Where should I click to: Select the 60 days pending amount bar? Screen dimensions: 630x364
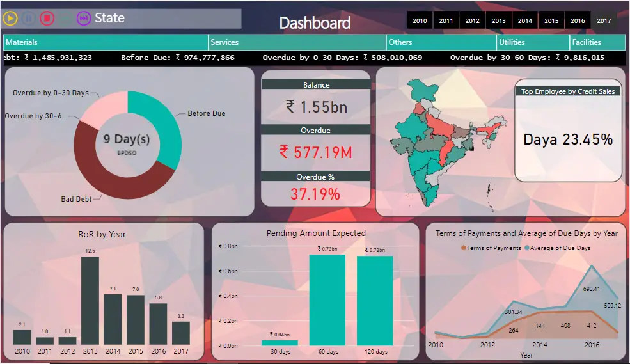327,299
